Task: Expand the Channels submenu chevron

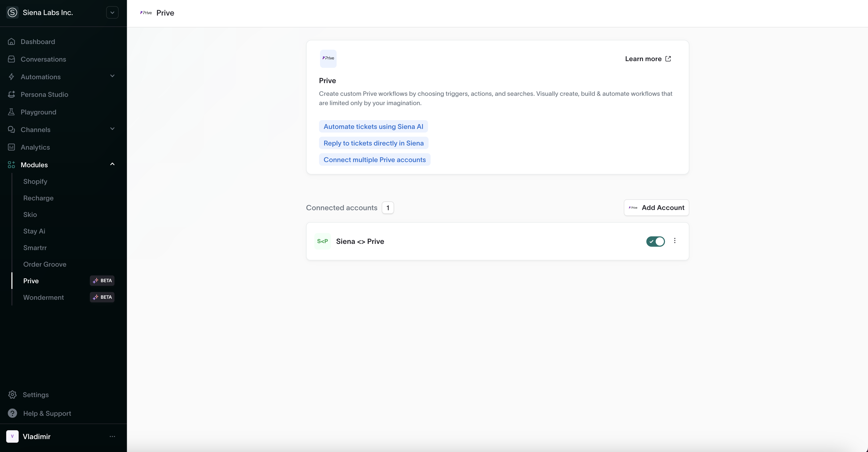Action: click(x=112, y=129)
